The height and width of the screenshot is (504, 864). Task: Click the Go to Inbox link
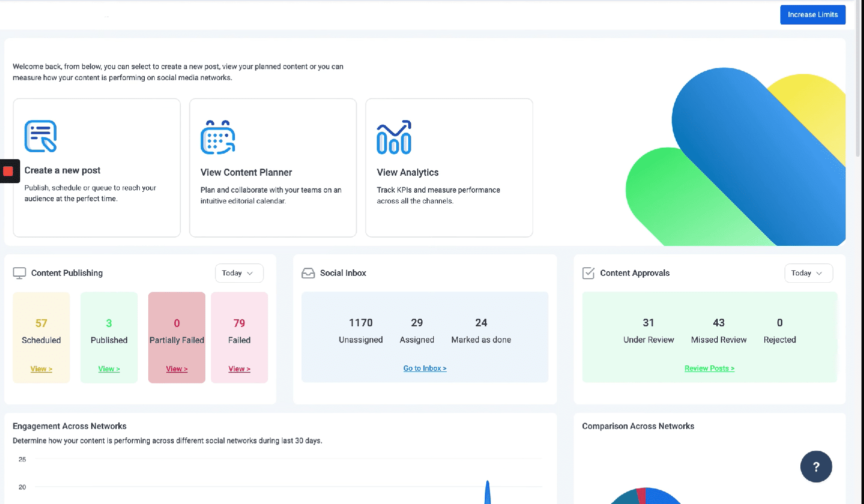(425, 368)
